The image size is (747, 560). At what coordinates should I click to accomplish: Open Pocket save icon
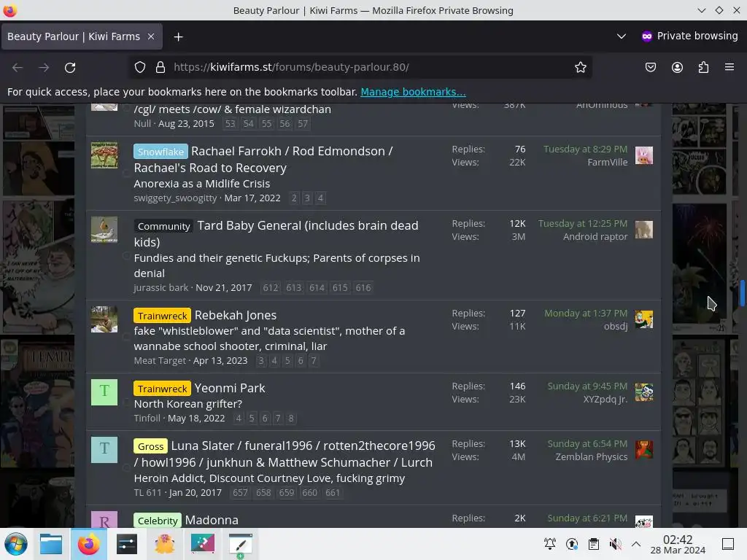(650, 67)
